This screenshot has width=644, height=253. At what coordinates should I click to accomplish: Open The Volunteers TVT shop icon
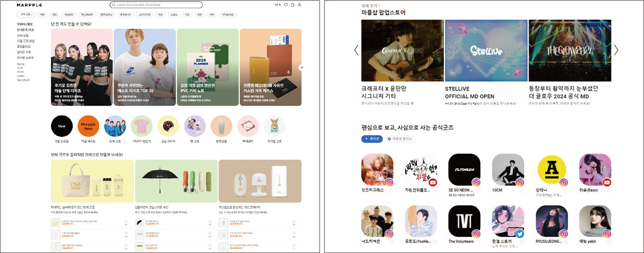pyautogui.click(x=465, y=222)
